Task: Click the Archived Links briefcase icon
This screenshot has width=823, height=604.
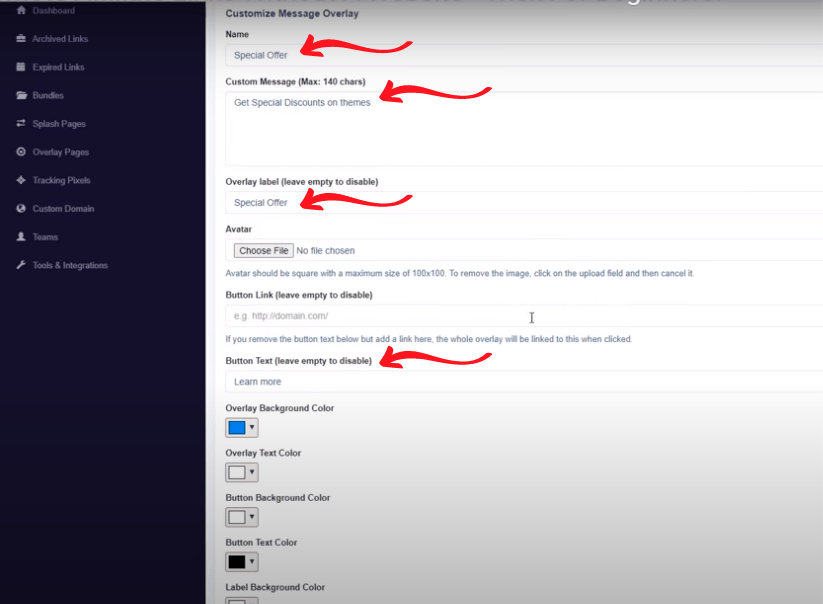Action: 21,39
